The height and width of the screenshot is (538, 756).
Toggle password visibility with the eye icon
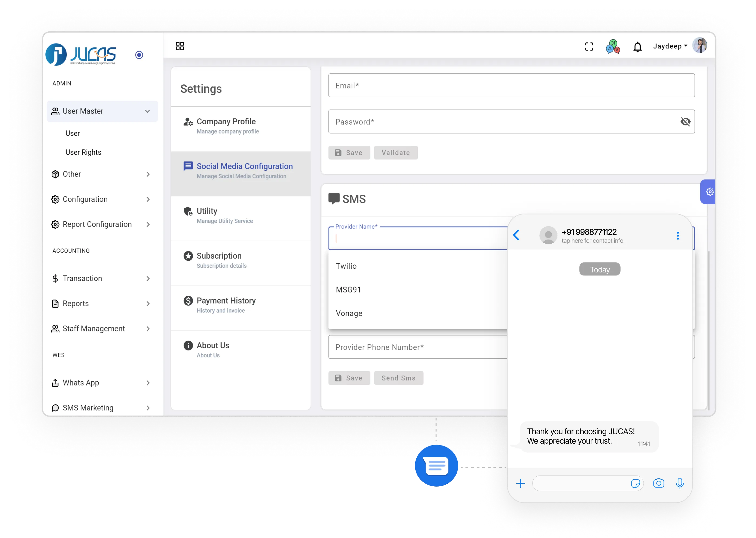click(685, 122)
